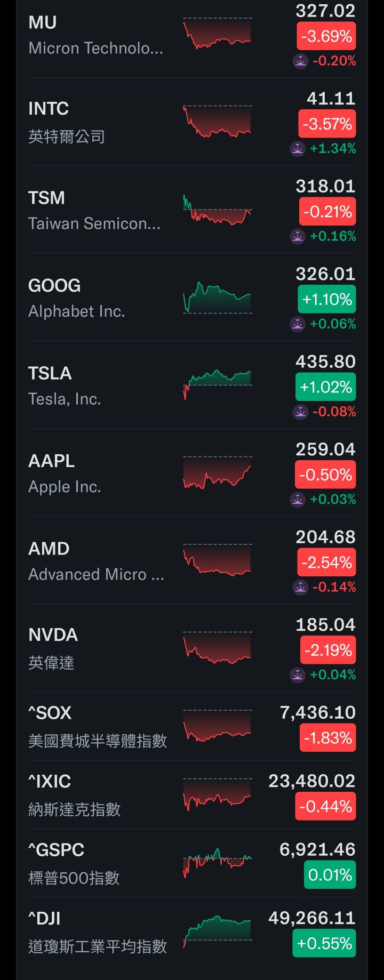This screenshot has height=980, width=384.
Task: Open the NVDA mini price chart
Action: point(217,647)
